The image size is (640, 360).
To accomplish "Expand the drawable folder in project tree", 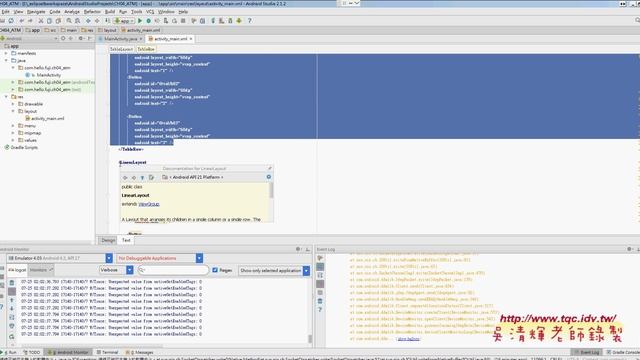I will (x=13, y=104).
